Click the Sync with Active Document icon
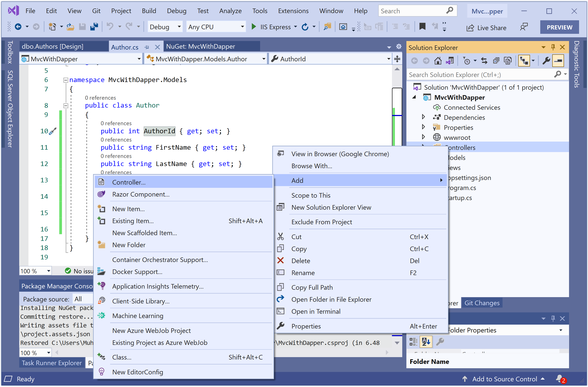This screenshot has width=588, height=387. [484, 61]
